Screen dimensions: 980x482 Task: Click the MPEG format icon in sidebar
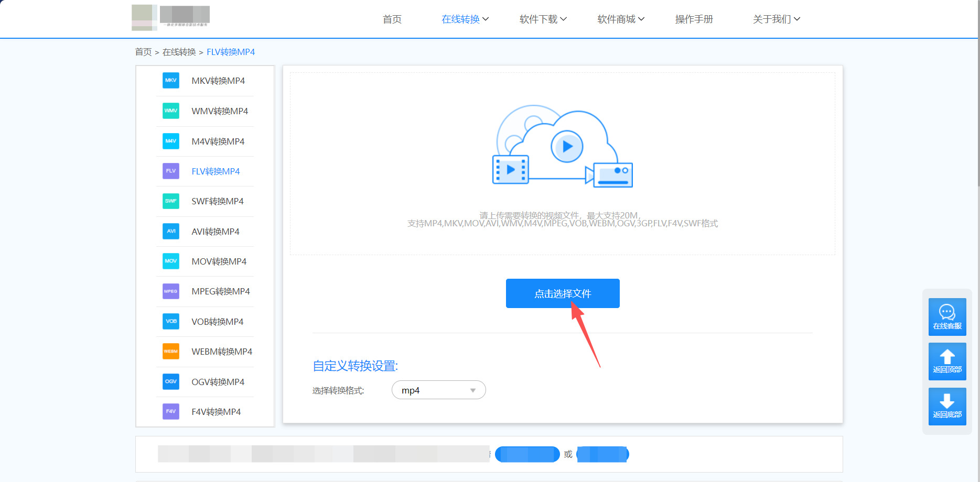(x=171, y=291)
